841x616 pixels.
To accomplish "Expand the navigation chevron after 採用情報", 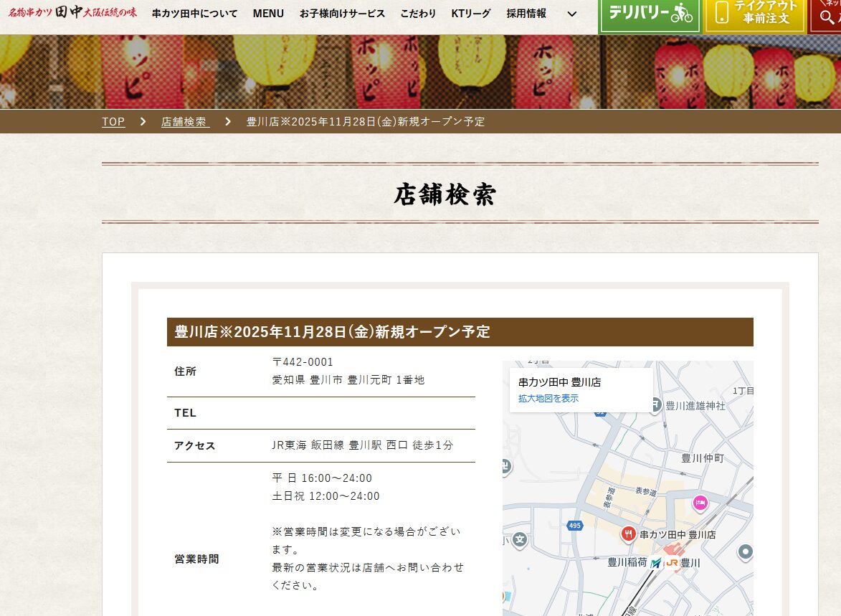I will [571, 14].
